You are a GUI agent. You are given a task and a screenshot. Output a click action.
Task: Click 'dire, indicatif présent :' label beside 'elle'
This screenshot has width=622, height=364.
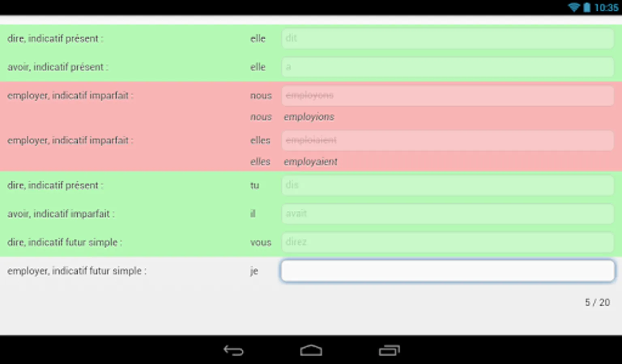(x=55, y=38)
